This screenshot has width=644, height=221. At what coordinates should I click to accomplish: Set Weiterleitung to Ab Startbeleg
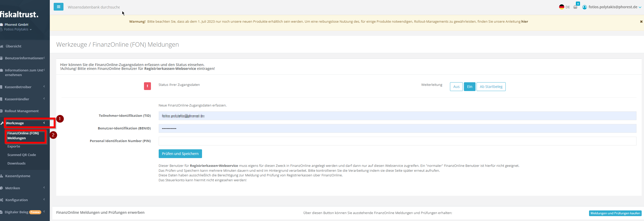click(491, 87)
